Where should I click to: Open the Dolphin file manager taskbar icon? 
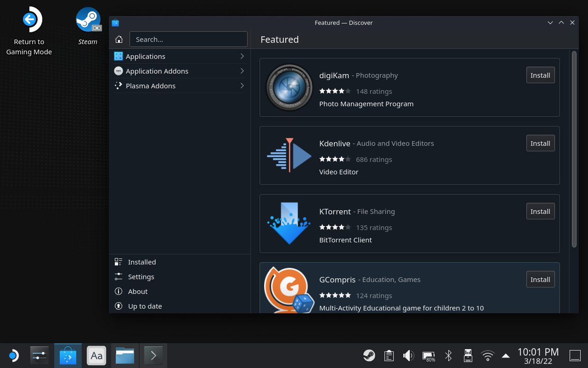pos(125,356)
